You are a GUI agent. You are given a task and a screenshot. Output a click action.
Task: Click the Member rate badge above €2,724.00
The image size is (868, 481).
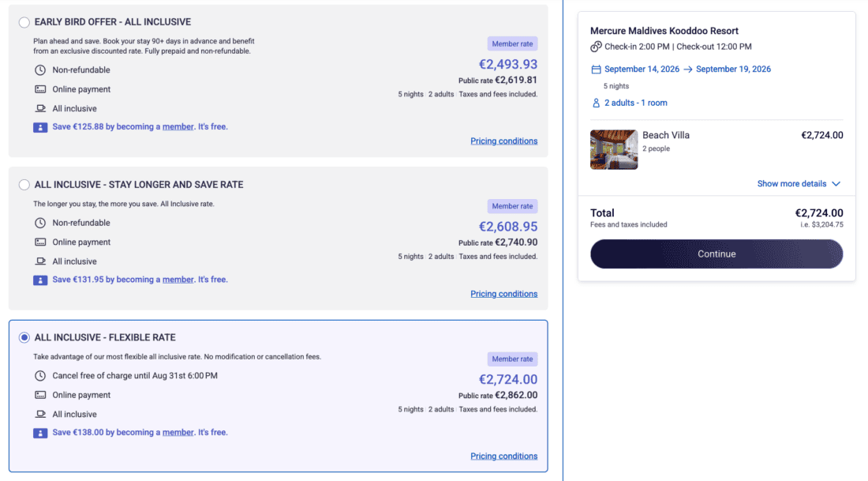click(x=512, y=359)
